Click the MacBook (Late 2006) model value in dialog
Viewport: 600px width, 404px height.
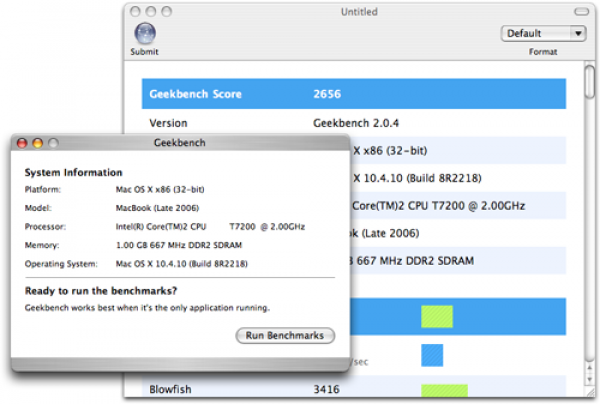pyautogui.click(x=157, y=208)
